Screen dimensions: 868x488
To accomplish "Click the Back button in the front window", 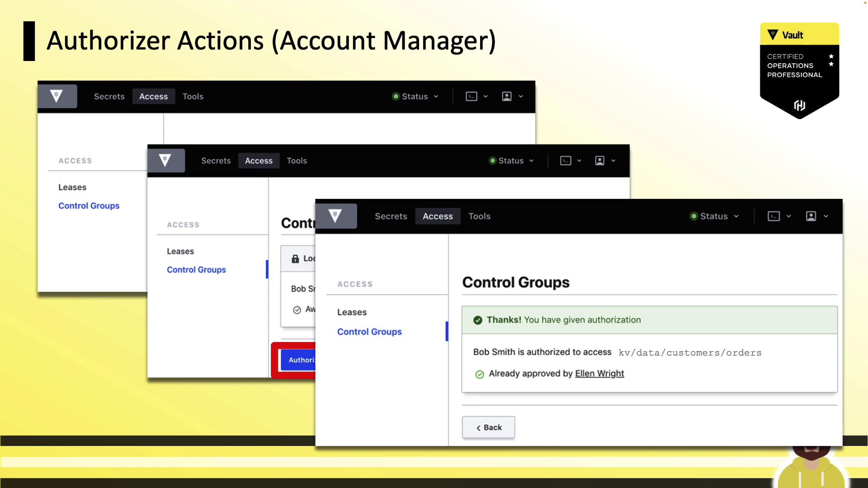I will [488, 427].
